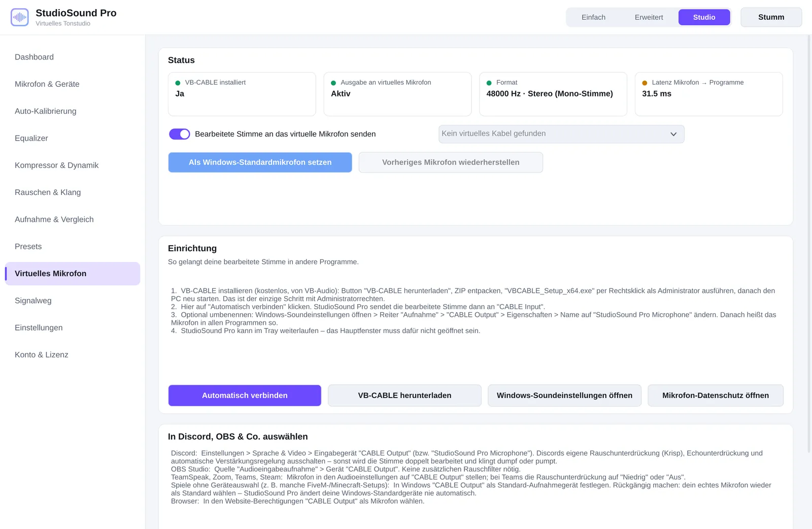Viewport: 812px width, 529px height.
Task: Click the Ausgabe an virtuelles Mikrofon card
Action: (x=397, y=94)
